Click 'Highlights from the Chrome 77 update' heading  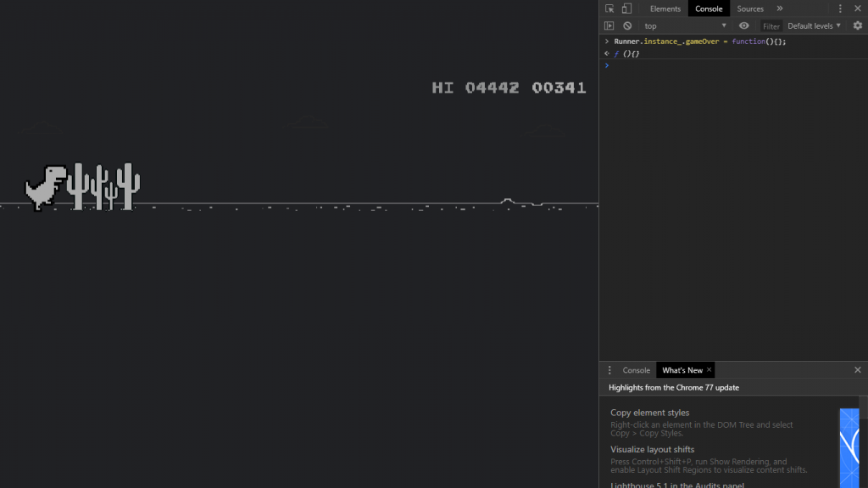[x=674, y=388]
